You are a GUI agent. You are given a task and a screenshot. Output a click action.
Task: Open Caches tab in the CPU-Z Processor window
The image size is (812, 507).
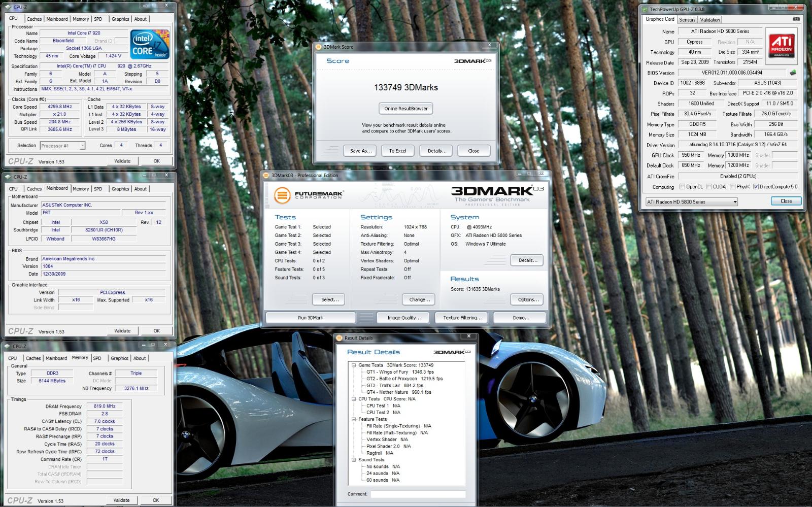(x=34, y=19)
